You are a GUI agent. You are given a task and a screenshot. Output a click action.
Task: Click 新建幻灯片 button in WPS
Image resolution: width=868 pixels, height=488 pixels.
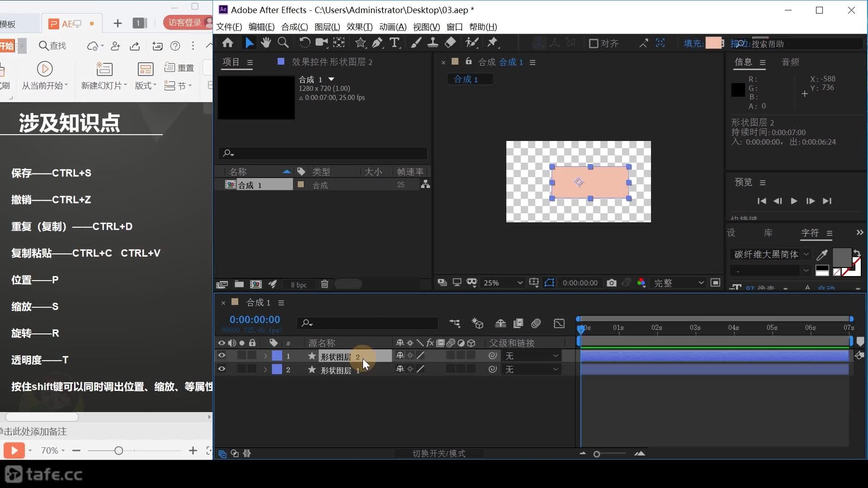click(104, 76)
